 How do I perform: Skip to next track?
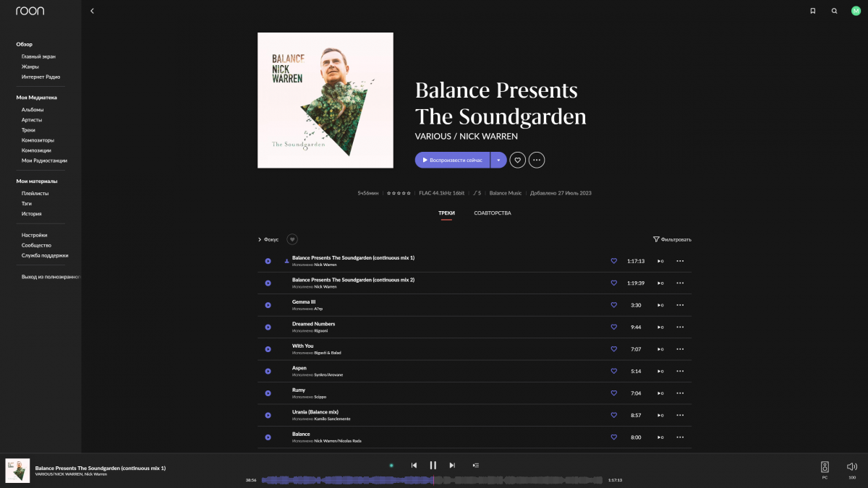(x=452, y=466)
